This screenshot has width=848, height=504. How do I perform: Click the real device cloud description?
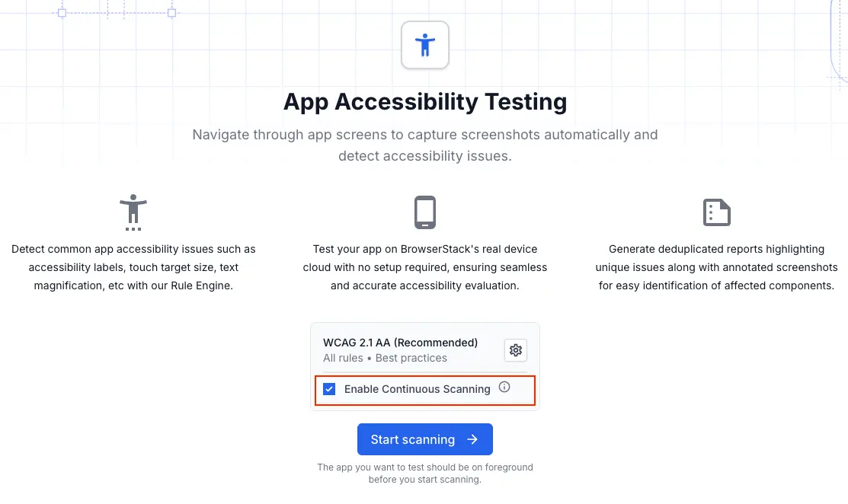tap(425, 267)
